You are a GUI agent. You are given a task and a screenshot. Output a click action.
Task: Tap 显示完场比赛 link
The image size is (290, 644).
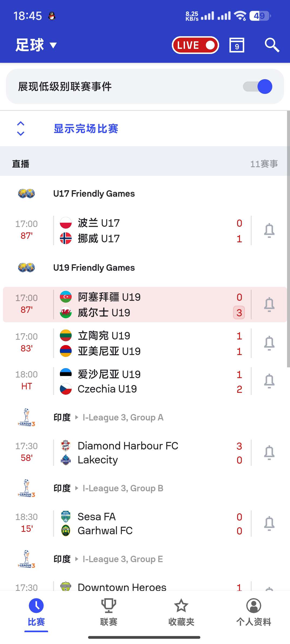(x=86, y=129)
